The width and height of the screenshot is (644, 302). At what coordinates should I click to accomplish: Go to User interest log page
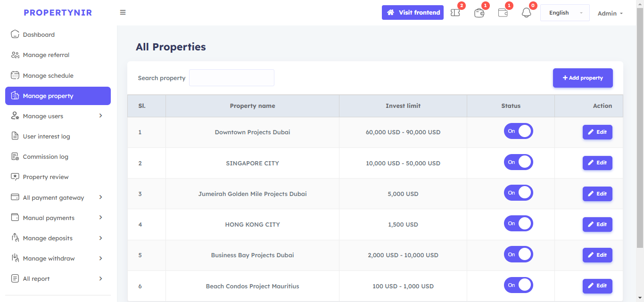click(x=46, y=136)
